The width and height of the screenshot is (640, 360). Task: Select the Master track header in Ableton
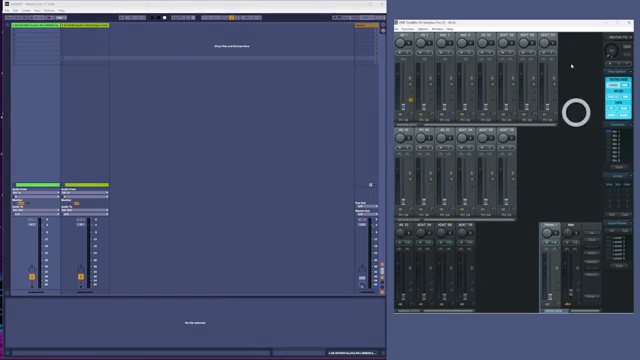coord(367,25)
